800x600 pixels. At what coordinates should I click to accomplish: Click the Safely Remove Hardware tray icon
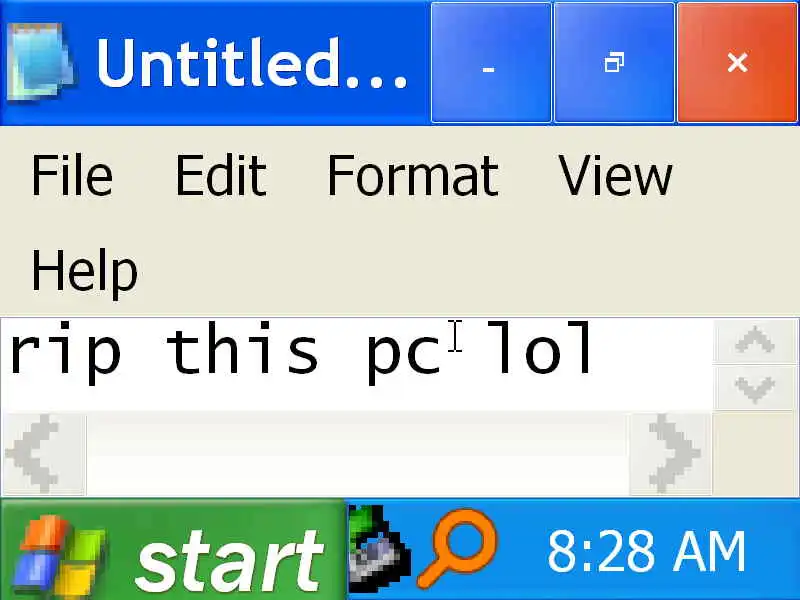(x=379, y=549)
